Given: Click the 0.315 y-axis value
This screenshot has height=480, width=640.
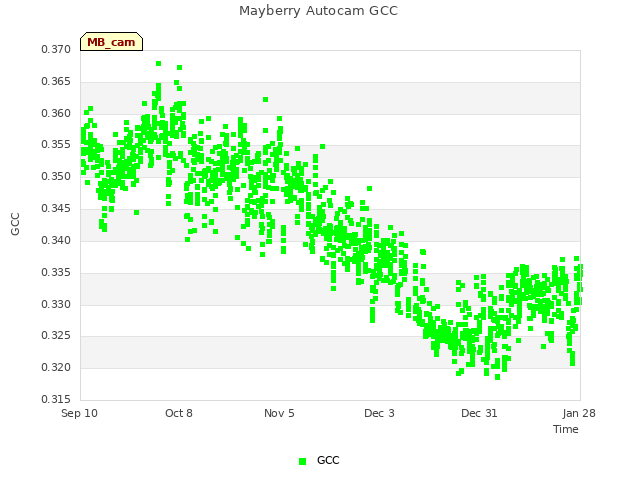Looking at the screenshot, I should coord(56,399).
